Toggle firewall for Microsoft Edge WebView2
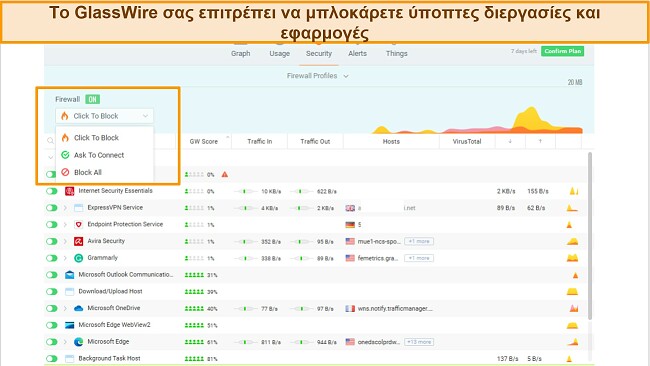The image size is (650, 366). click(52, 325)
